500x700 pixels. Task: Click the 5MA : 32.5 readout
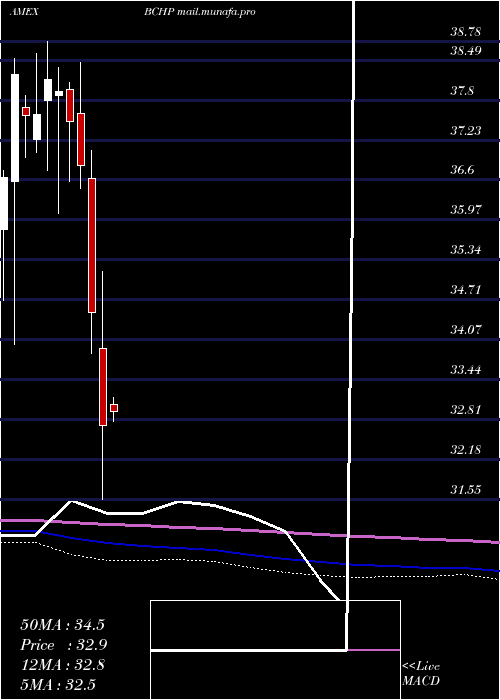tap(58, 684)
